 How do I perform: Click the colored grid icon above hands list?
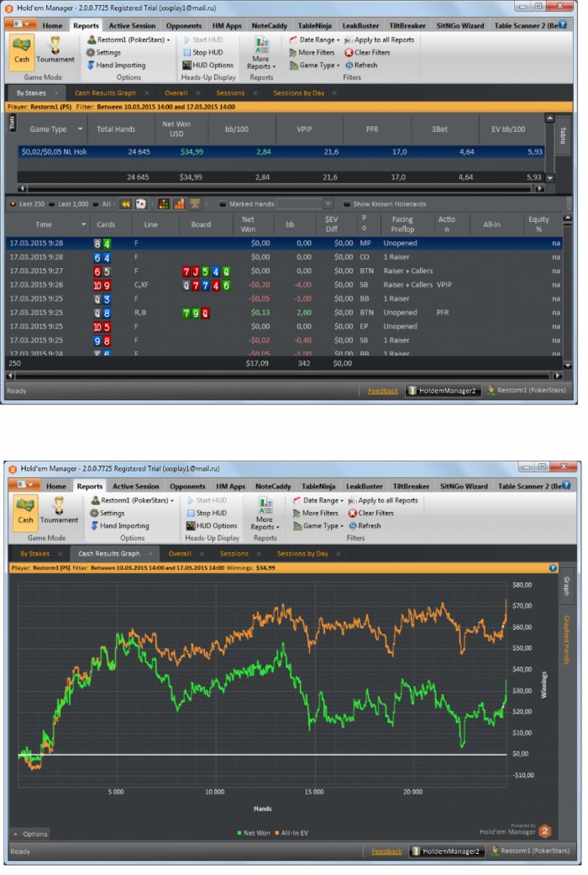click(164, 203)
